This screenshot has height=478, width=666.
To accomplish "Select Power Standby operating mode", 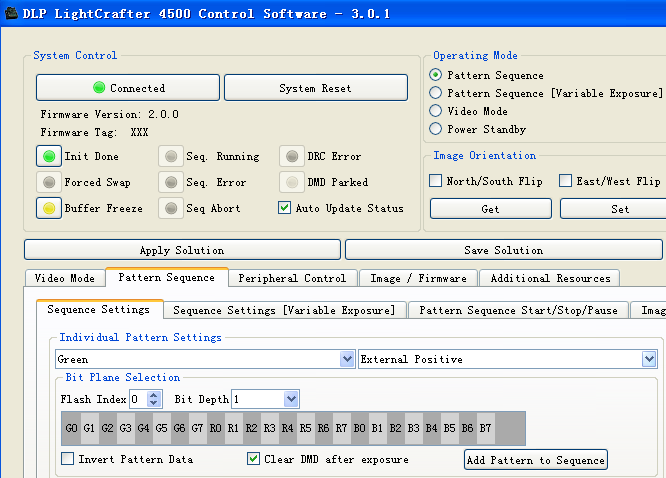I will click(435, 129).
